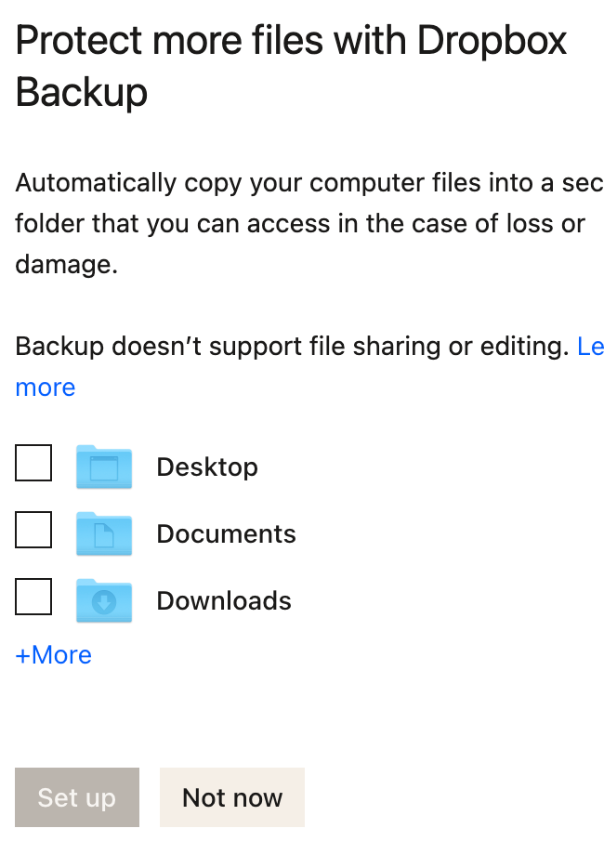The image size is (604, 868).
Task: Dismiss with the Not now button
Action: (232, 797)
